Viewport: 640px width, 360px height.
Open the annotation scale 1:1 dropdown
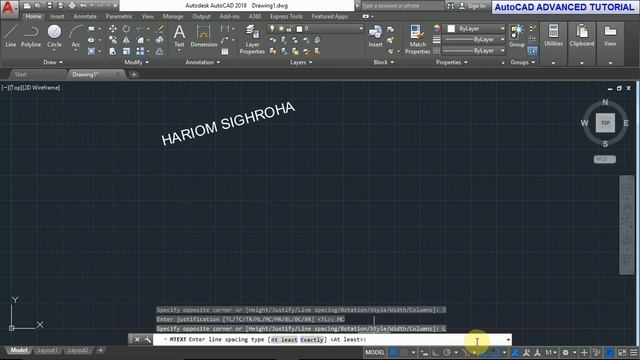(x=551, y=352)
